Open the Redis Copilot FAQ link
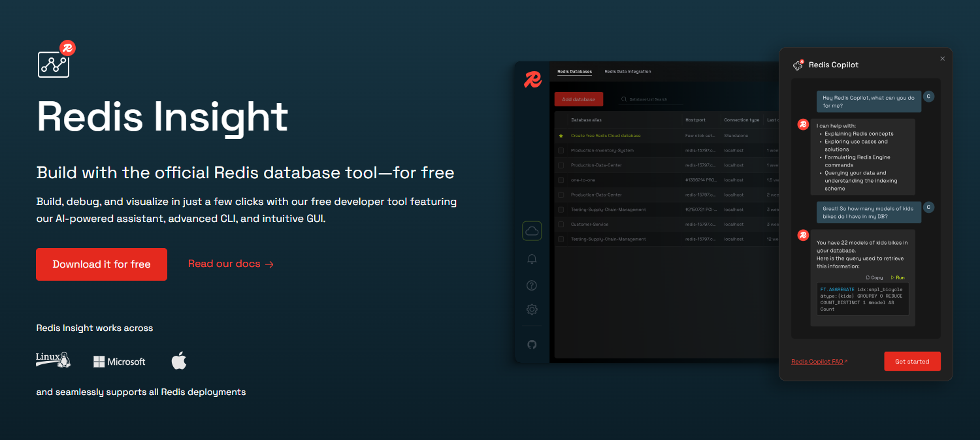The width and height of the screenshot is (980, 440). (819, 362)
